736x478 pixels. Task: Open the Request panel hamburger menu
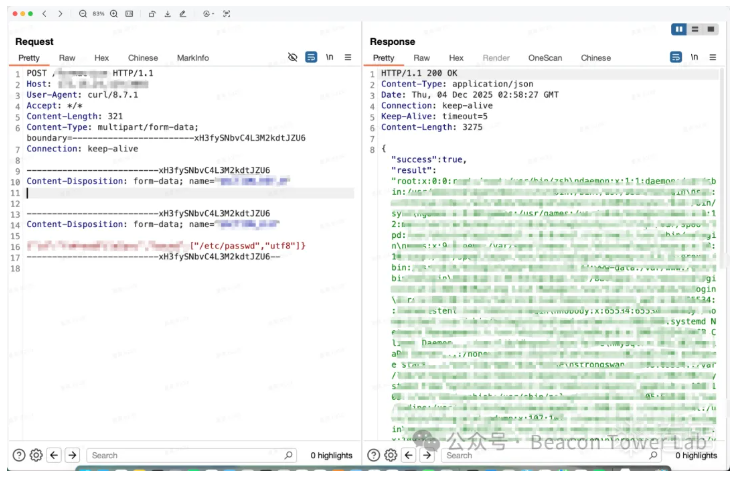point(348,57)
